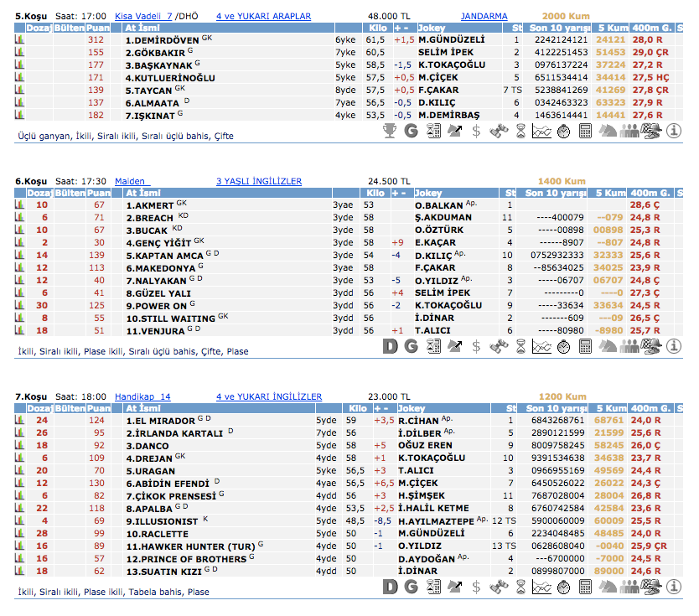
Task: Open the binoculars icon under race 5
Action: tap(499, 131)
